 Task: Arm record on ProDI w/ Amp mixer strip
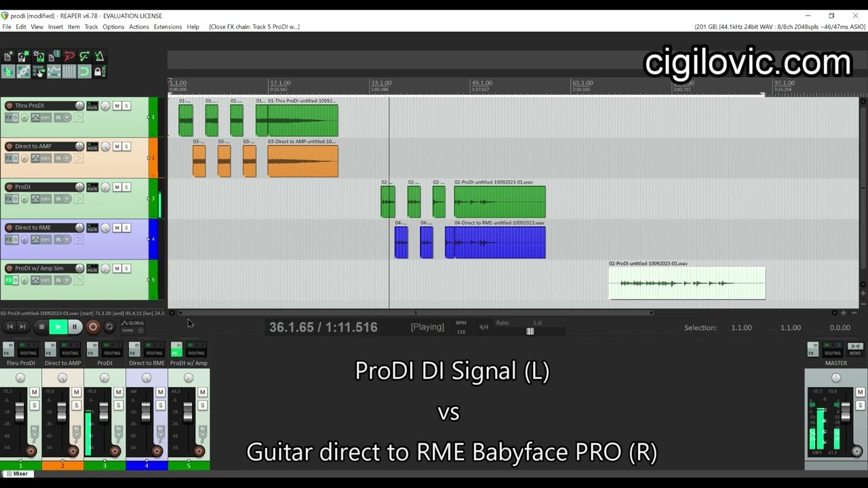pyautogui.click(x=199, y=451)
